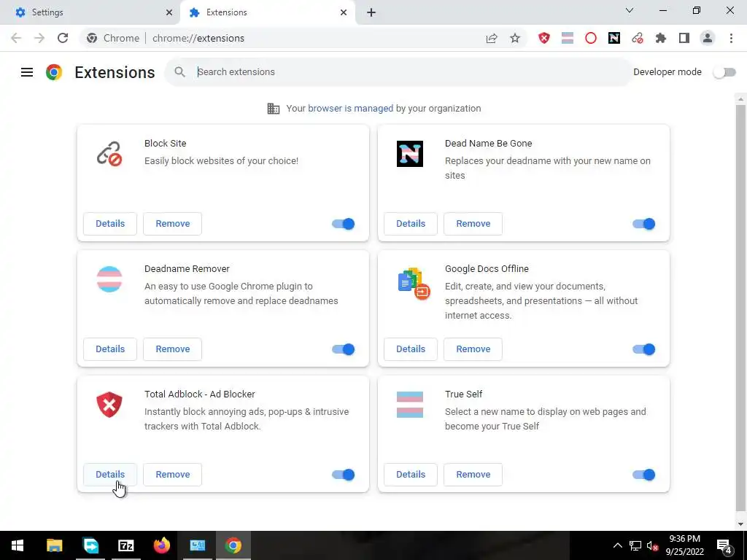Toggle Developer mode switch
The height and width of the screenshot is (560, 747).
[x=724, y=72]
